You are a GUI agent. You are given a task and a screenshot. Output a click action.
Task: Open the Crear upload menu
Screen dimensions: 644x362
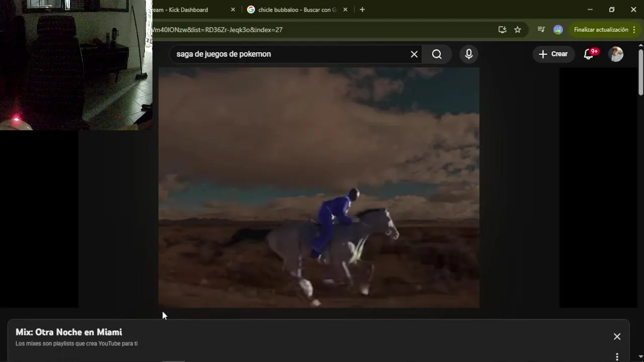553,54
